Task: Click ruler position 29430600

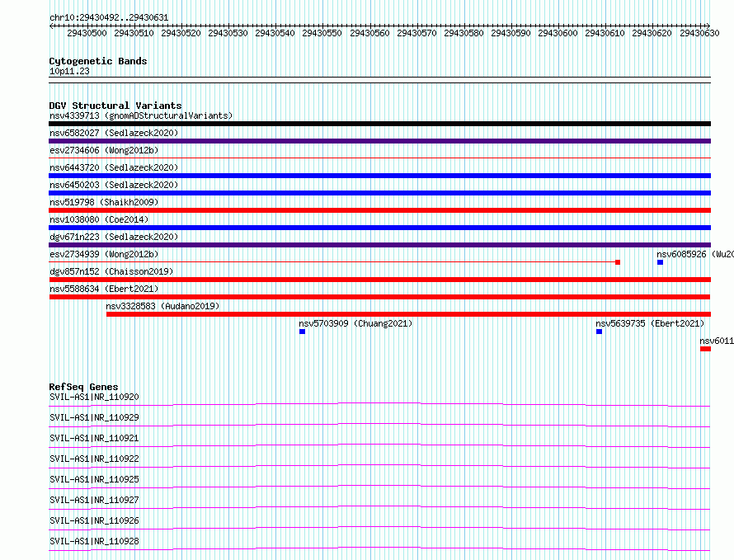Action: (x=558, y=33)
